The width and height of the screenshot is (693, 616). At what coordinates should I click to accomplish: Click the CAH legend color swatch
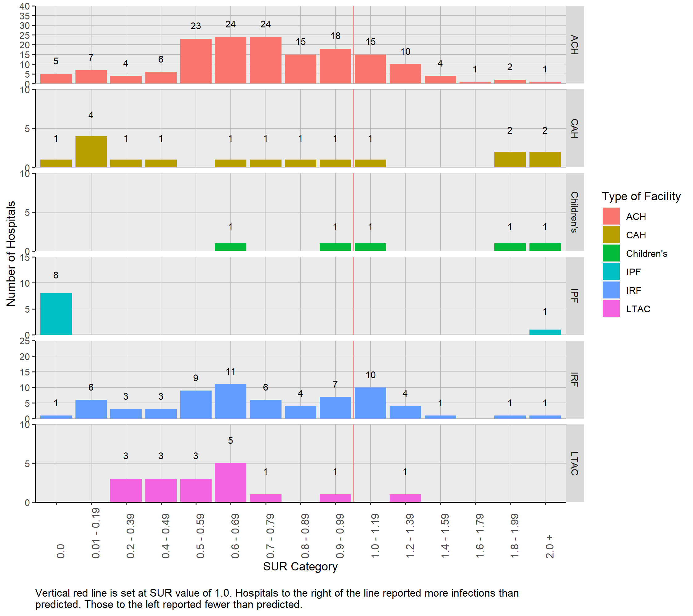click(x=611, y=235)
